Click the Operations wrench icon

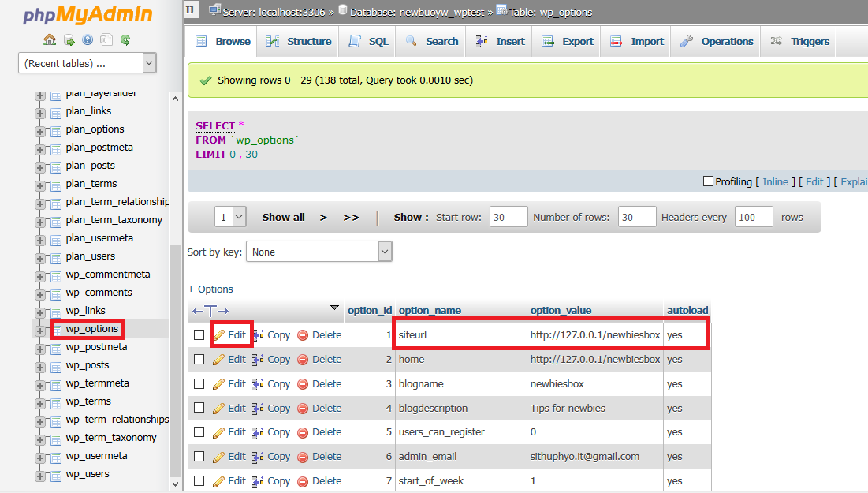pyautogui.click(x=687, y=41)
